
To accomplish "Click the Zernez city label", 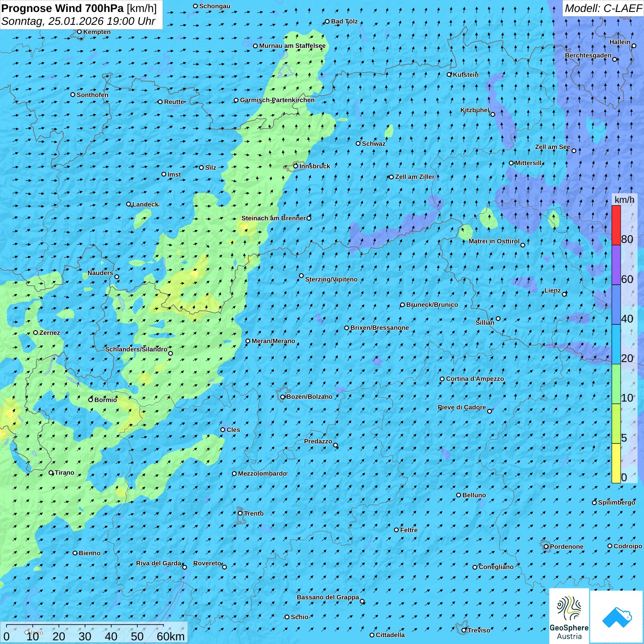I will coord(50,333).
